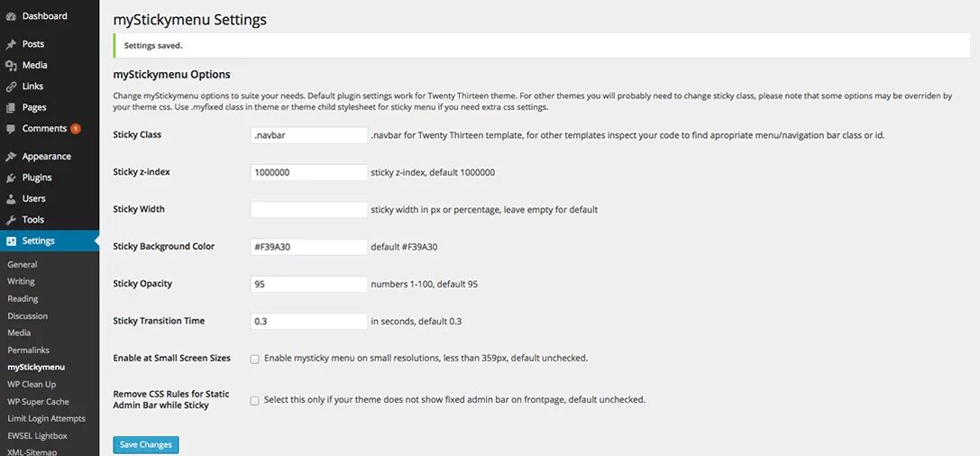This screenshot has width=980, height=456.
Task: Tick the Remove CSS Rules checkbox
Action: coord(255,400)
